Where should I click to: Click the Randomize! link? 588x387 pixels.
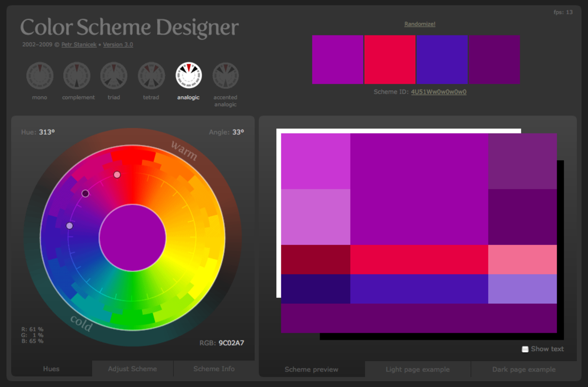click(419, 23)
